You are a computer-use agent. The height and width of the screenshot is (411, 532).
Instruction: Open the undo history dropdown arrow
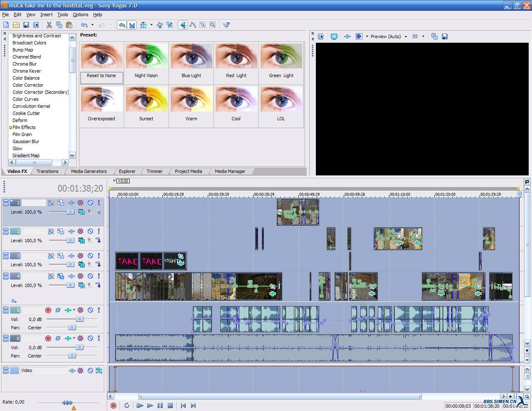coord(92,25)
